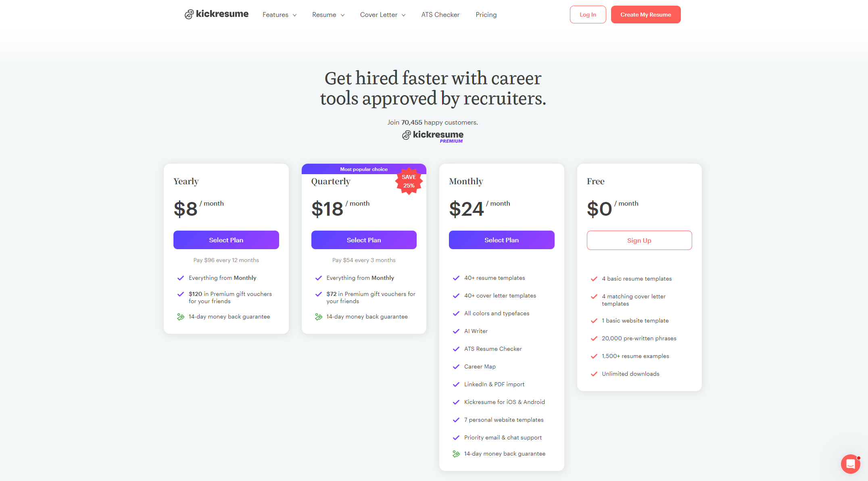
Task: Click the checkmark beside AI Writer feature
Action: (456, 331)
